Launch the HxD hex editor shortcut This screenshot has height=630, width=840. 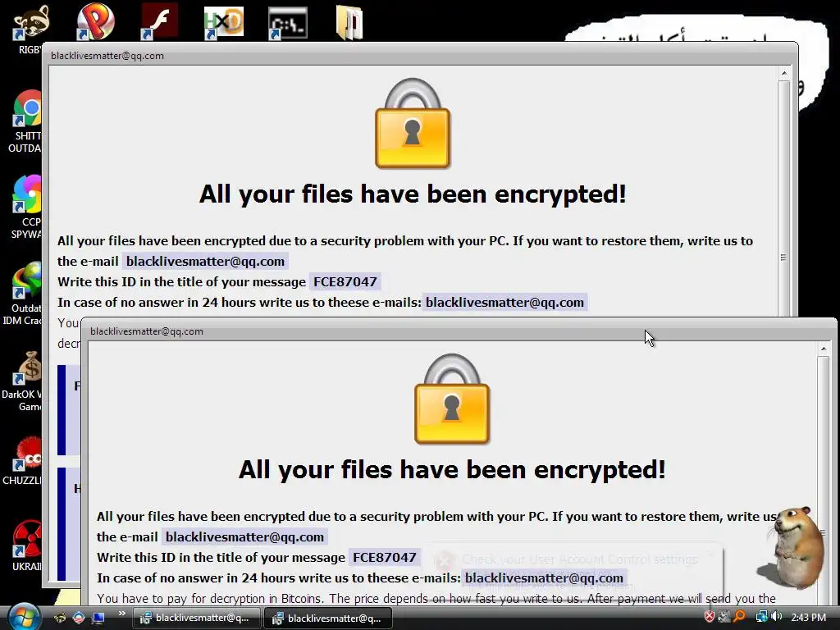(224, 22)
